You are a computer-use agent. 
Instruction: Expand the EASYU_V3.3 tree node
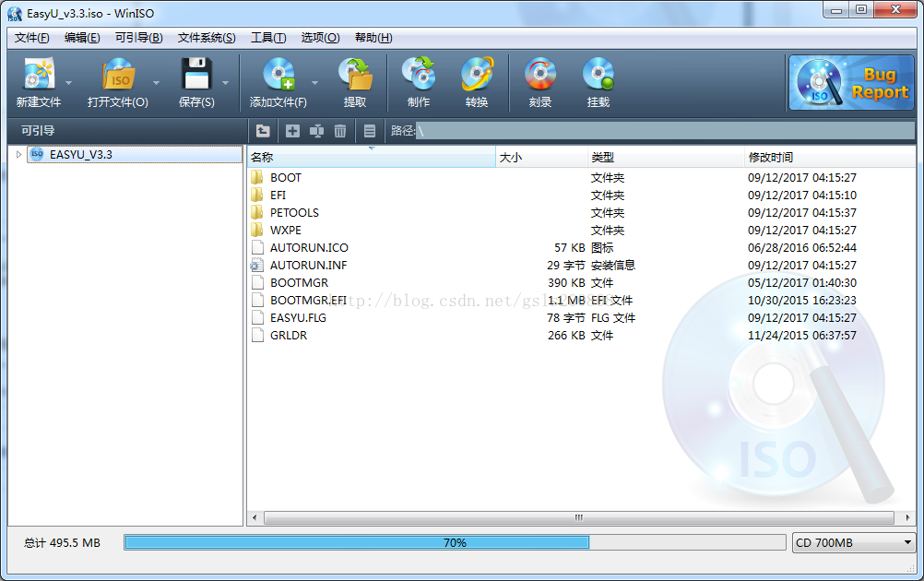tap(18, 154)
